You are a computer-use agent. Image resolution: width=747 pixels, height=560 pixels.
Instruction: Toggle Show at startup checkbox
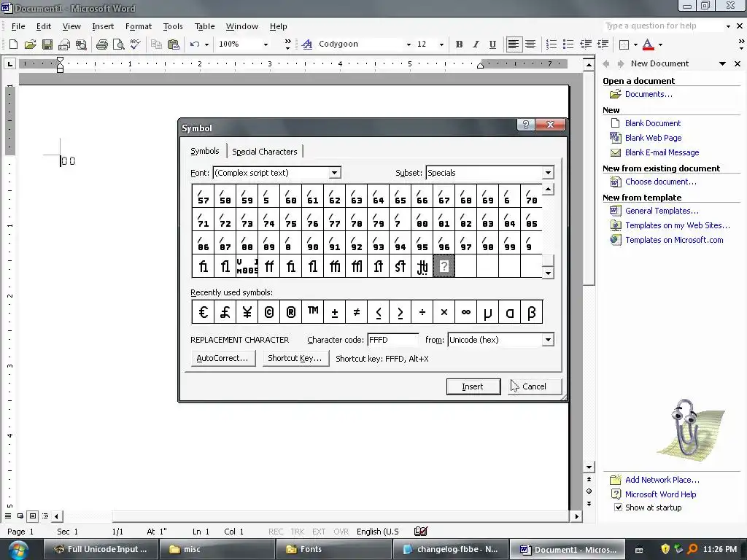point(618,507)
